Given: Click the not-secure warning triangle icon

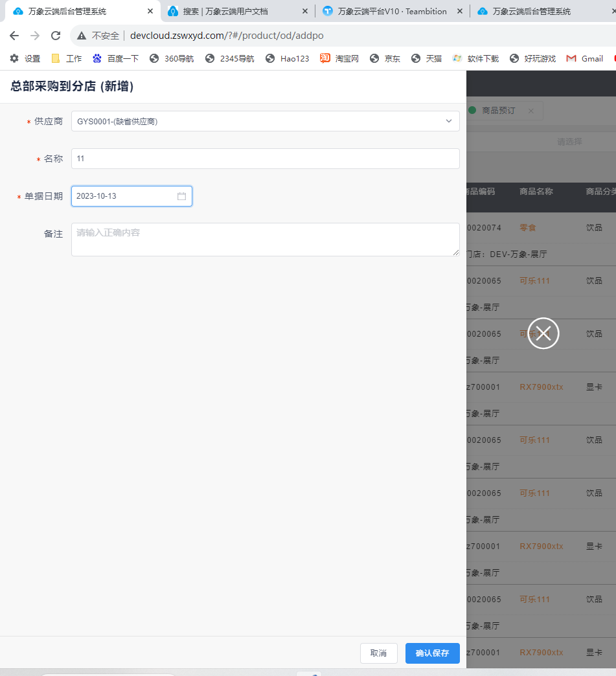Looking at the screenshot, I should pyautogui.click(x=82, y=36).
